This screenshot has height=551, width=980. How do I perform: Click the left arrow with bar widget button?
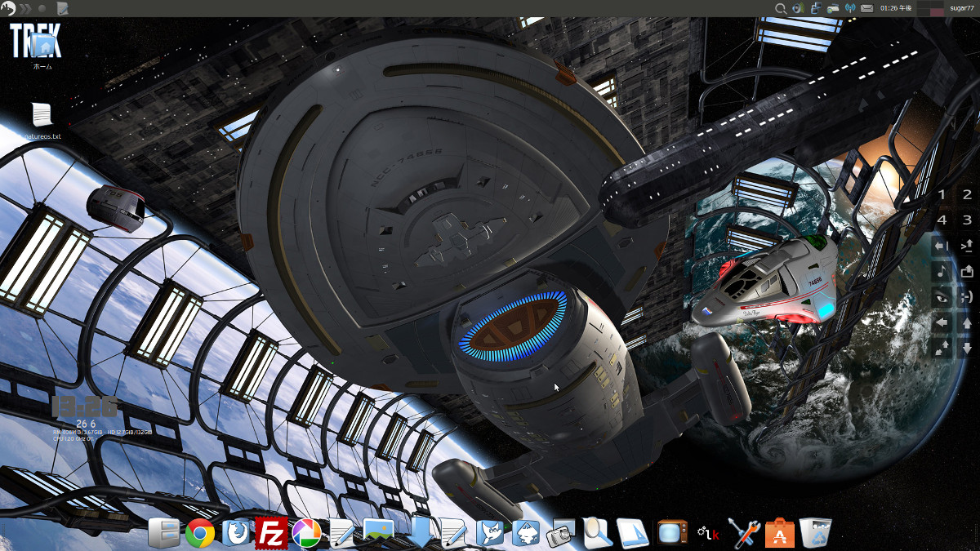pos(942,246)
